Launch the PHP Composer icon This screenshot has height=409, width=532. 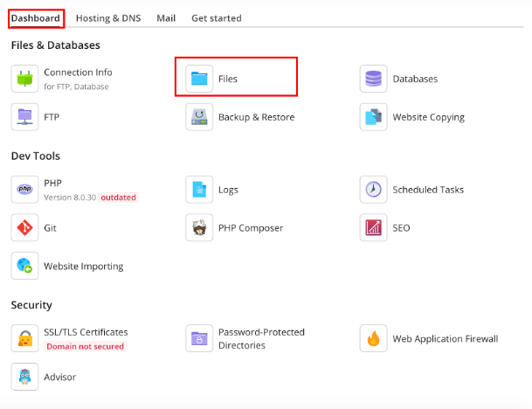(x=199, y=228)
